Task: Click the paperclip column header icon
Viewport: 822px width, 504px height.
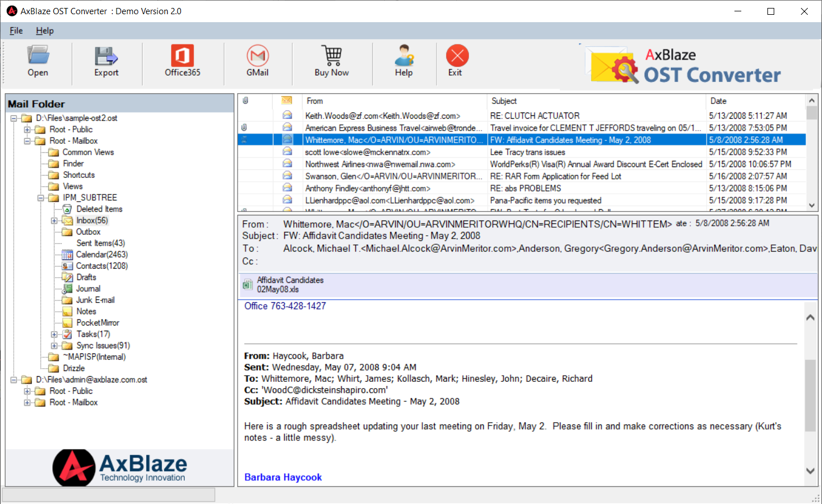Action: (x=246, y=101)
